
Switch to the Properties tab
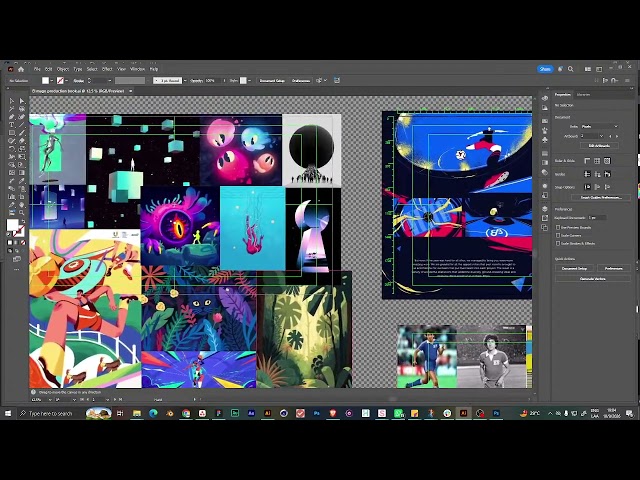[562, 94]
